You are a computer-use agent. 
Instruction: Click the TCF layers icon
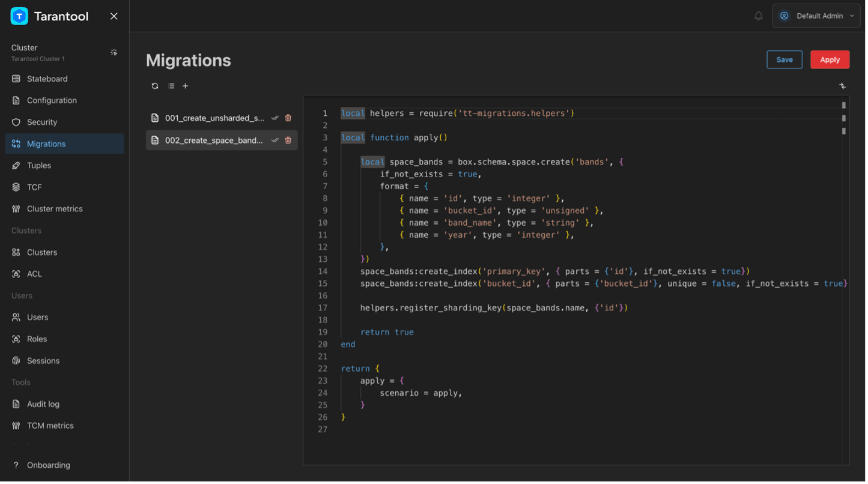16,188
